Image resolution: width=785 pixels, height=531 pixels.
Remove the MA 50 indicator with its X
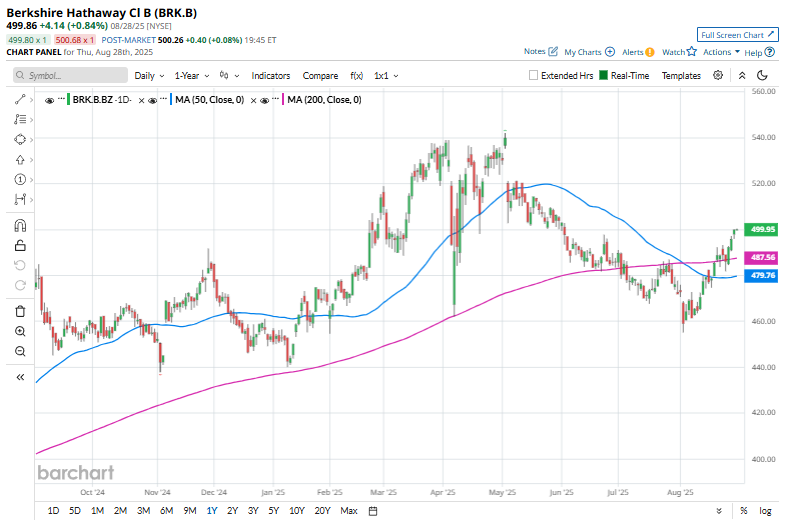click(x=253, y=100)
